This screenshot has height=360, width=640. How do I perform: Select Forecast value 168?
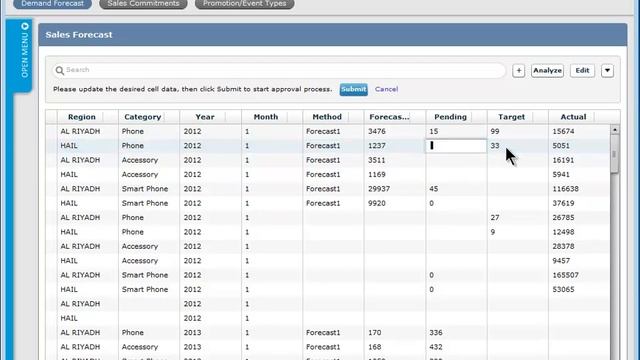374,347
